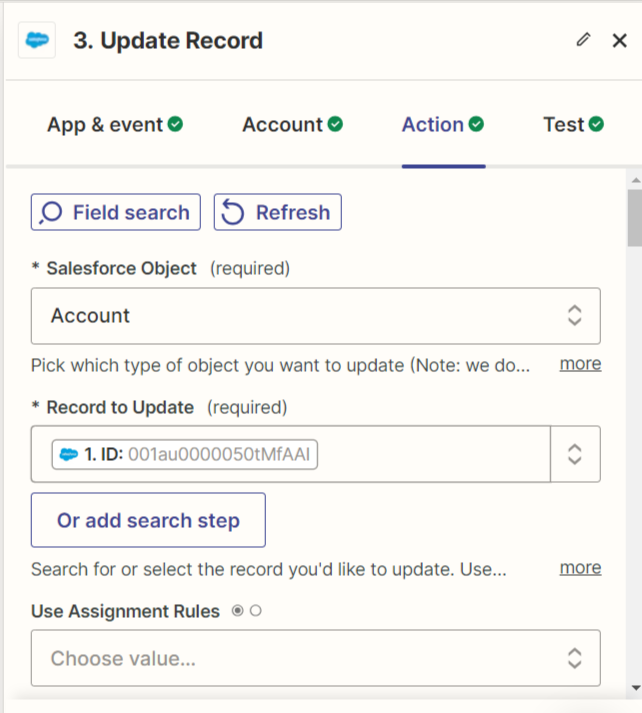Viewport: 642px width, 713px height.
Task: Click 'more' link after record search description
Action: click(580, 568)
